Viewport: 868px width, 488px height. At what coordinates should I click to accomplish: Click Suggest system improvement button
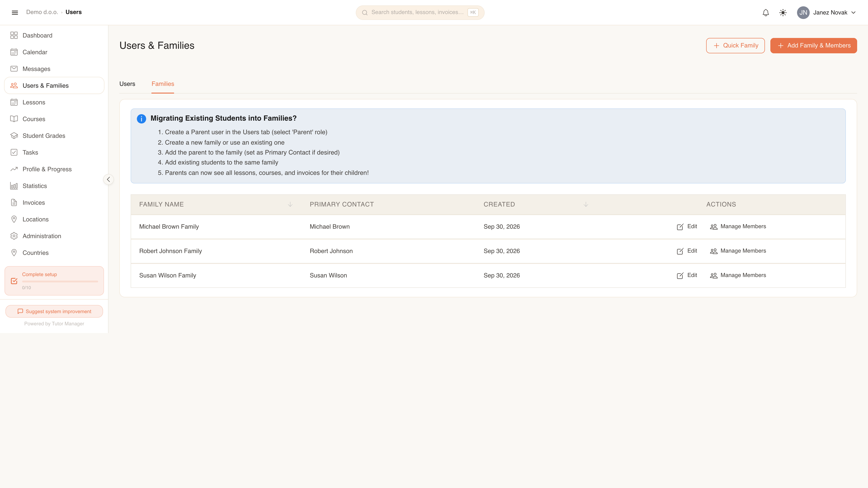[x=54, y=311]
